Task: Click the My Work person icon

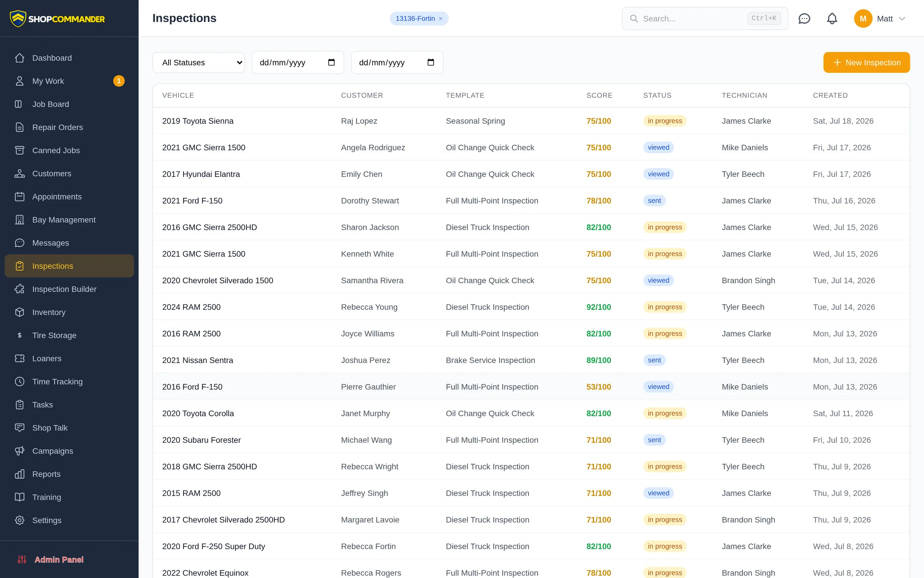Action: click(x=20, y=81)
